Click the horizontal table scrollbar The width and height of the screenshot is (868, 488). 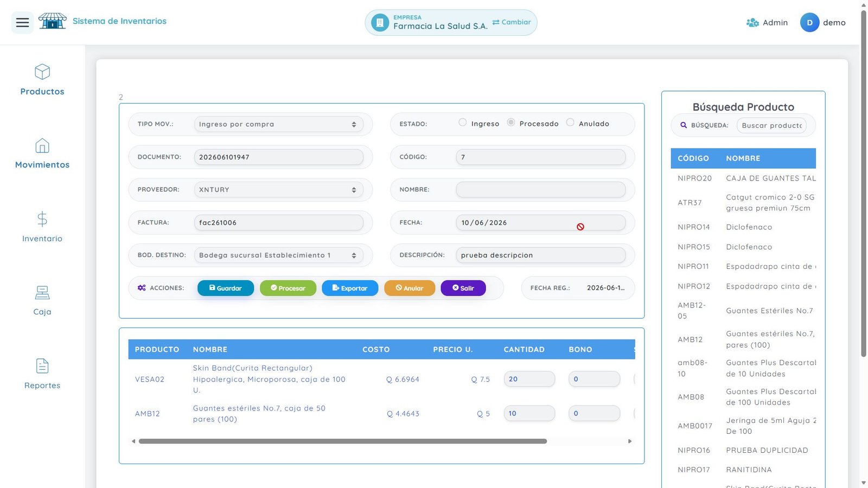point(343,441)
